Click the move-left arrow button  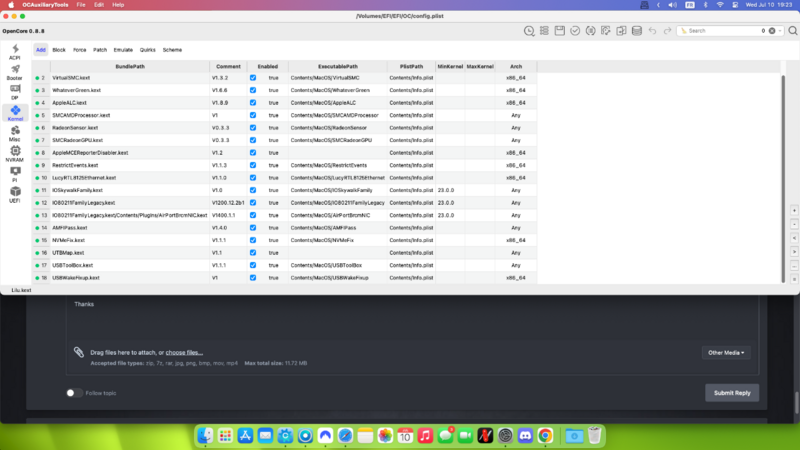pos(794,238)
